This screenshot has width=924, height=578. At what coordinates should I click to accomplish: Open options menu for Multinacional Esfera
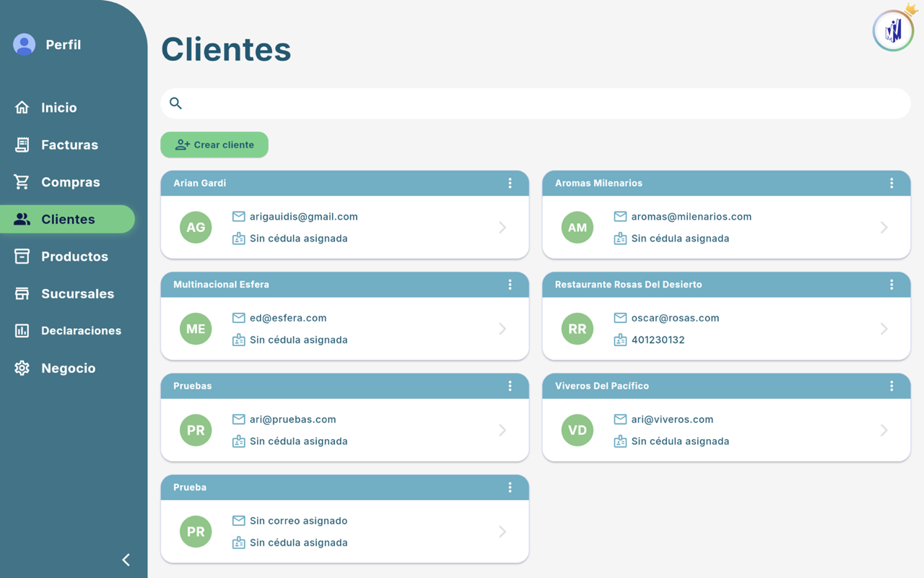tap(510, 285)
